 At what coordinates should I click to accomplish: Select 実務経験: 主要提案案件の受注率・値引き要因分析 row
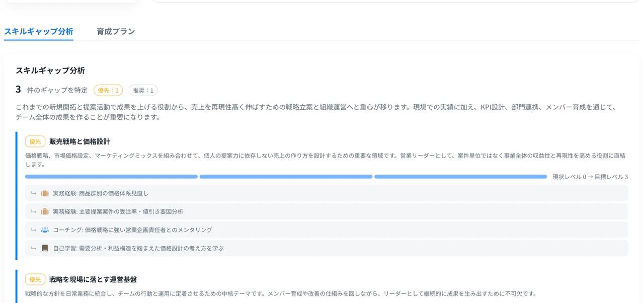point(327,211)
